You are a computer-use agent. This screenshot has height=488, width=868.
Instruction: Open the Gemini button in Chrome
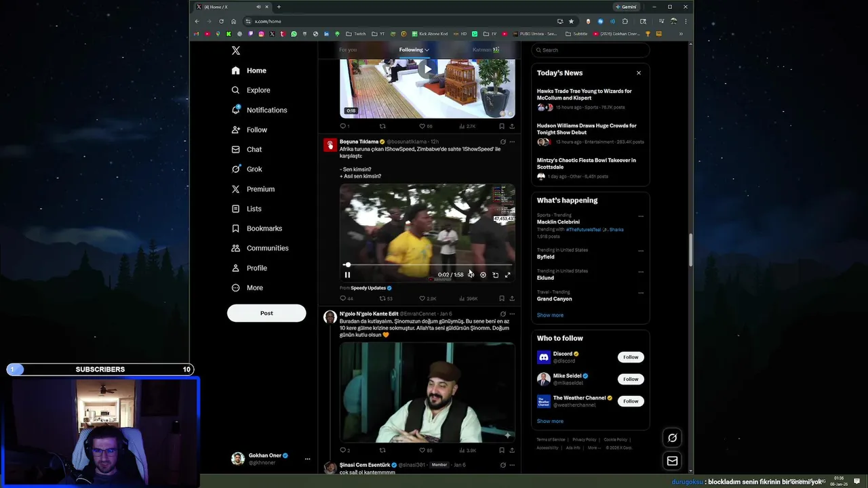point(626,7)
